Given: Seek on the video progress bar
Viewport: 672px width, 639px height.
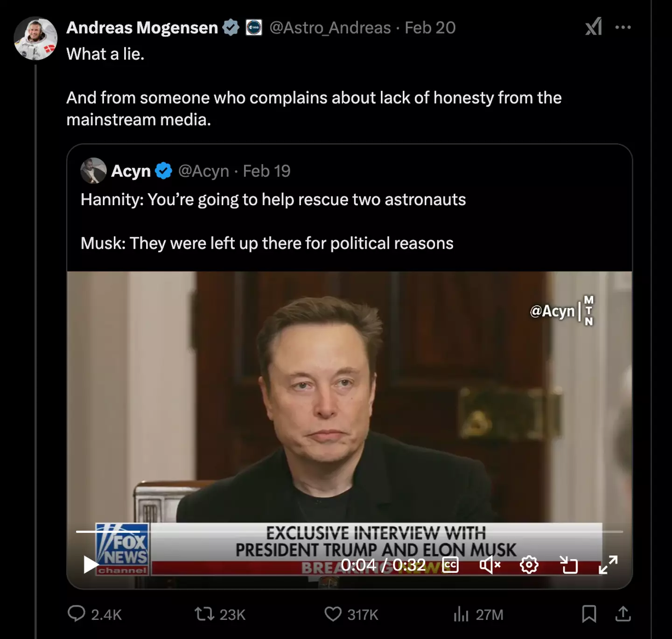Looking at the screenshot, I should (349, 531).
